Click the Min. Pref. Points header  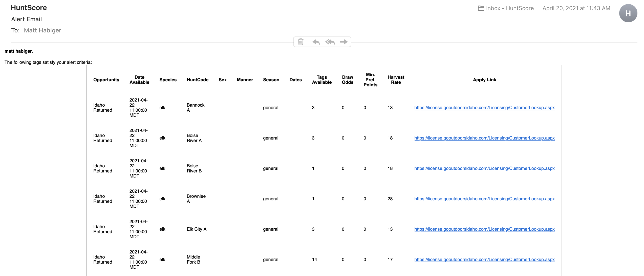(370, 80)
